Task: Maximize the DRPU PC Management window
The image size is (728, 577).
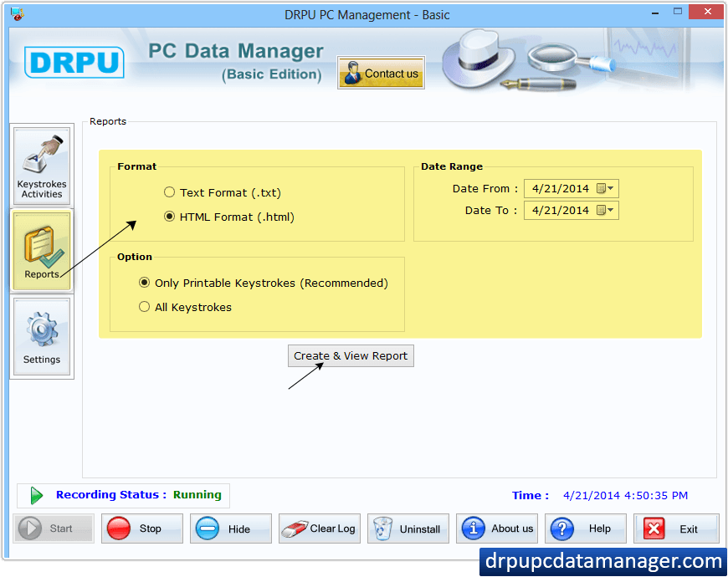Action: [678, 12]
